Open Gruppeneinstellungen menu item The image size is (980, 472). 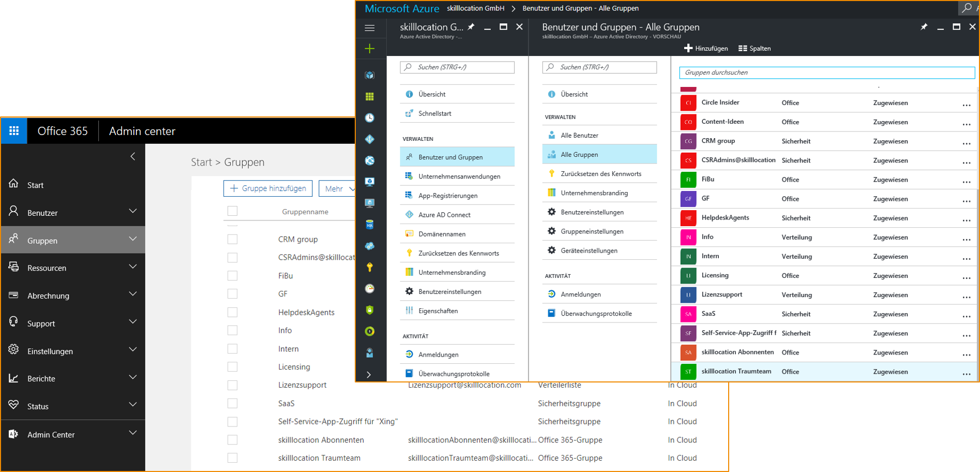click(599, 231)
